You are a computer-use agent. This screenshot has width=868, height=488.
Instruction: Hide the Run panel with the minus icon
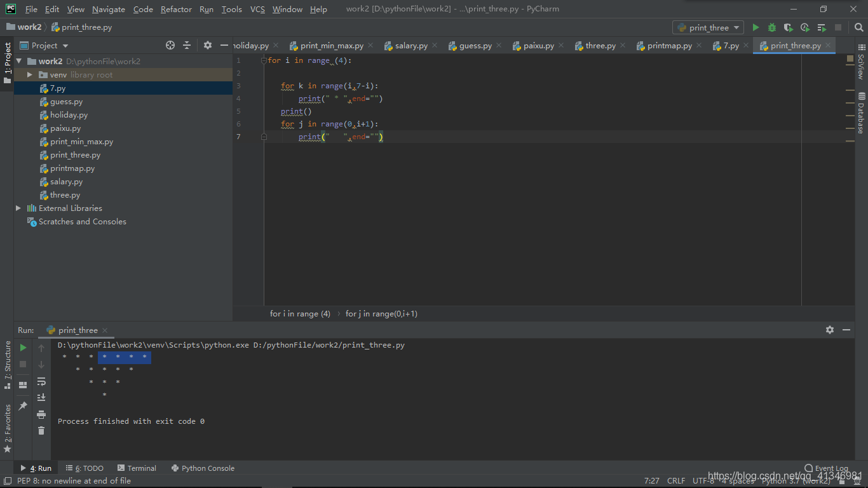click(x=846, y=330)
